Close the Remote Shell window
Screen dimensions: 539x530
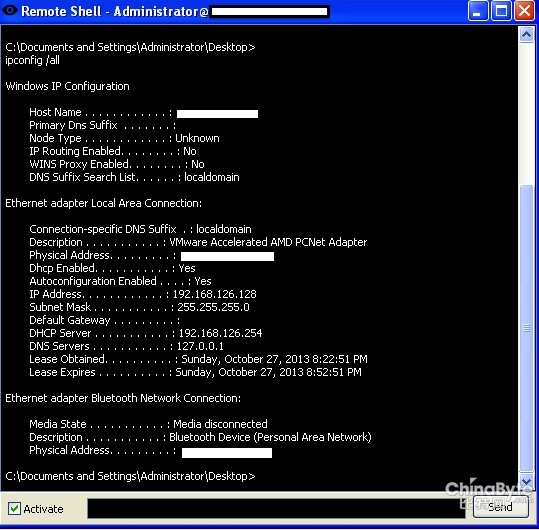click(524, 11)
